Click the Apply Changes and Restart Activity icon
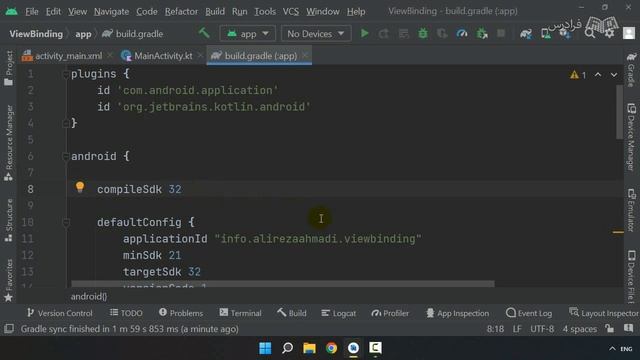The width and height of the screenshot is (640, 360). 384,33
